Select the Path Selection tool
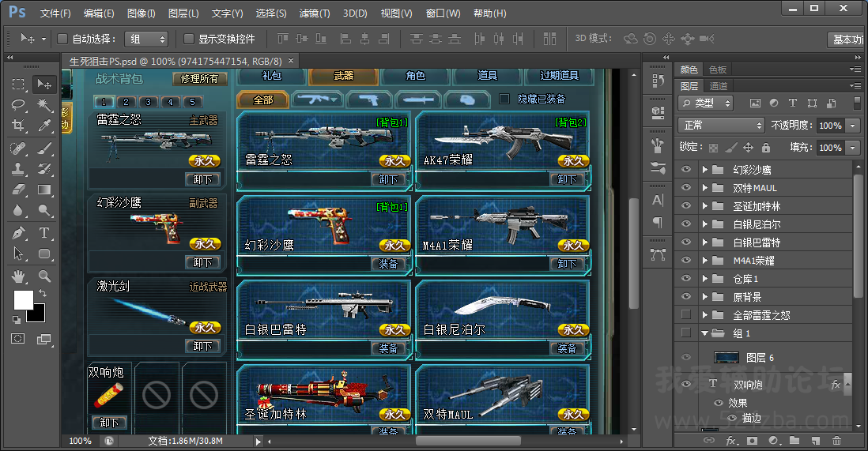Image resolution: width=868 pixels, height=451 pixels. coord(18,254)
